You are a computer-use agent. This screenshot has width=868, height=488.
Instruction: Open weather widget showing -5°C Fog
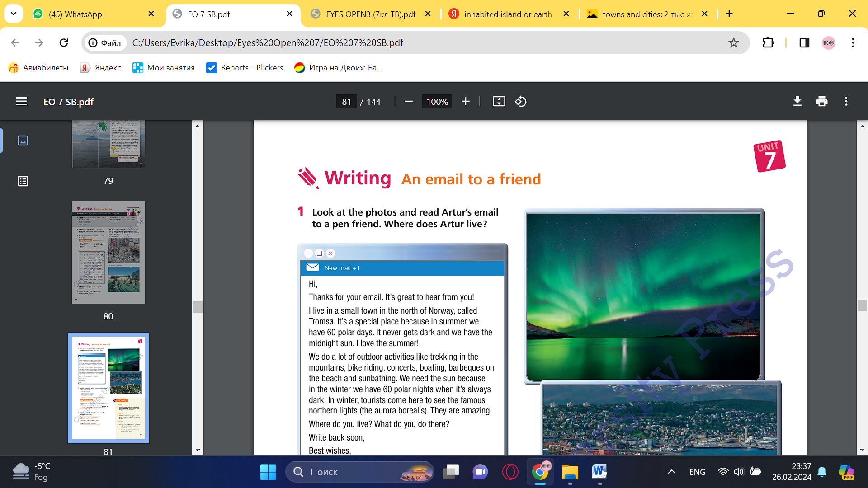tap(32, 472)
